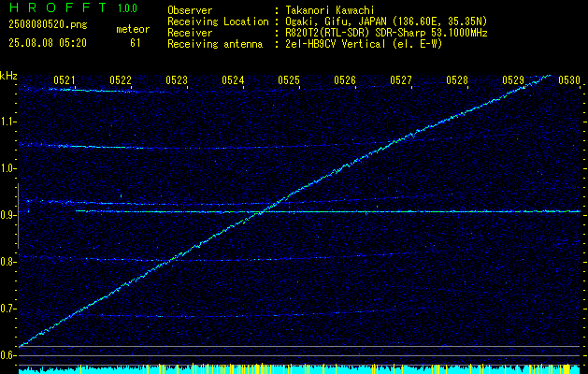588x374 pixels.
Task: Click the date stamp 25.08.08 05:20
Action: [x=48, y=43]
